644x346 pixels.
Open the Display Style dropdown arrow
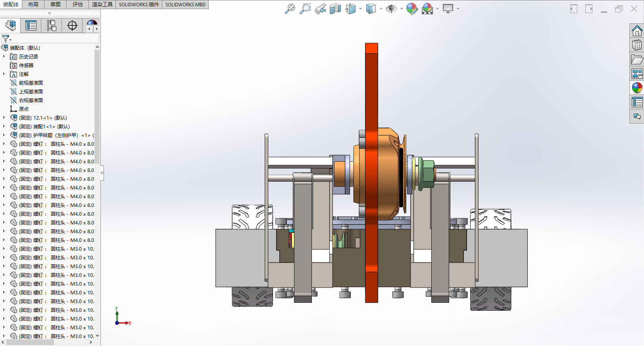pos(381,9)
